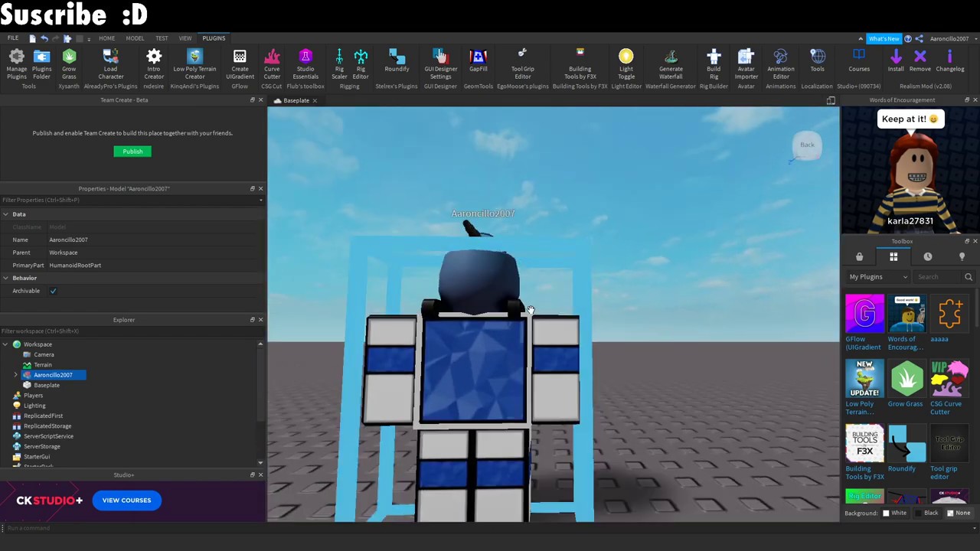
Task: Click the What's New button
Action: 884,38
